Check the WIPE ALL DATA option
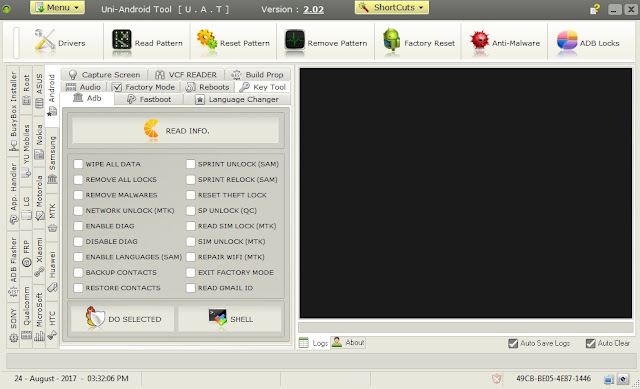 [78, 164]
